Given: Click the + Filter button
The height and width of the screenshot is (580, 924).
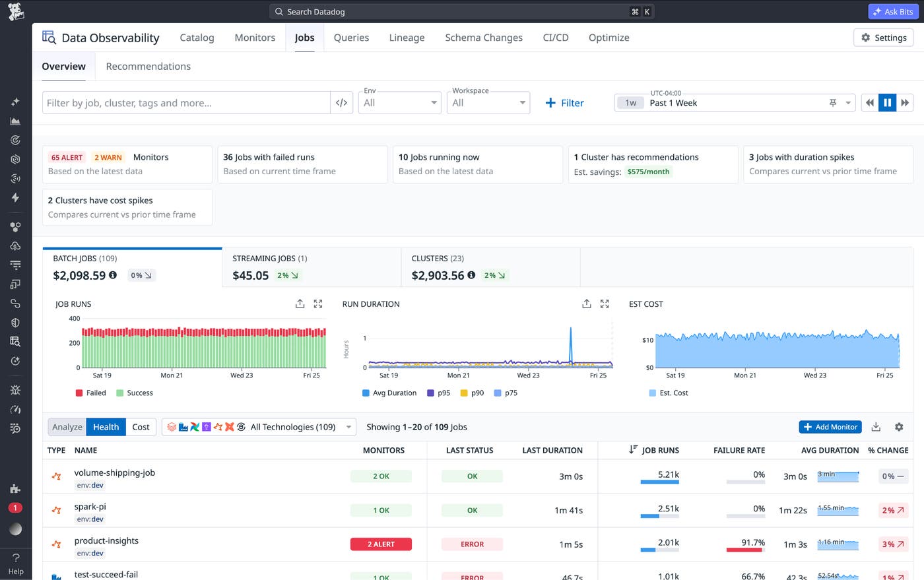Looking at the screenshot, I should [x=564, y=103].
